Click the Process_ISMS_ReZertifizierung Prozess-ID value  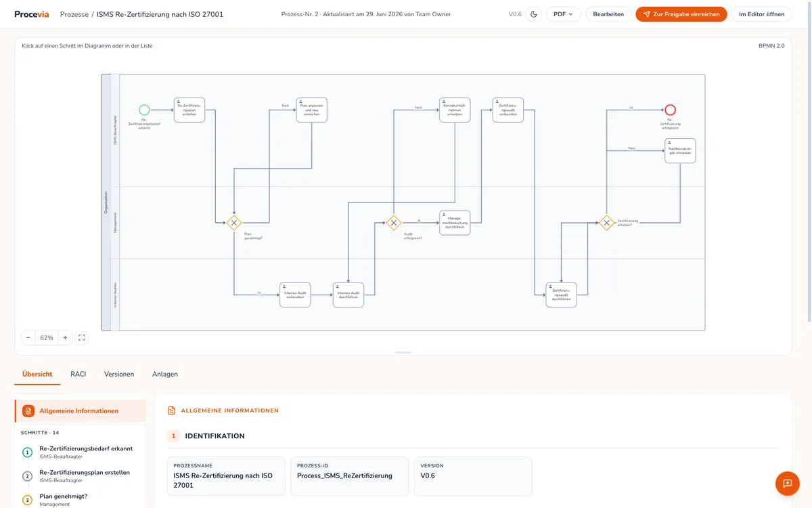[344, 475]
